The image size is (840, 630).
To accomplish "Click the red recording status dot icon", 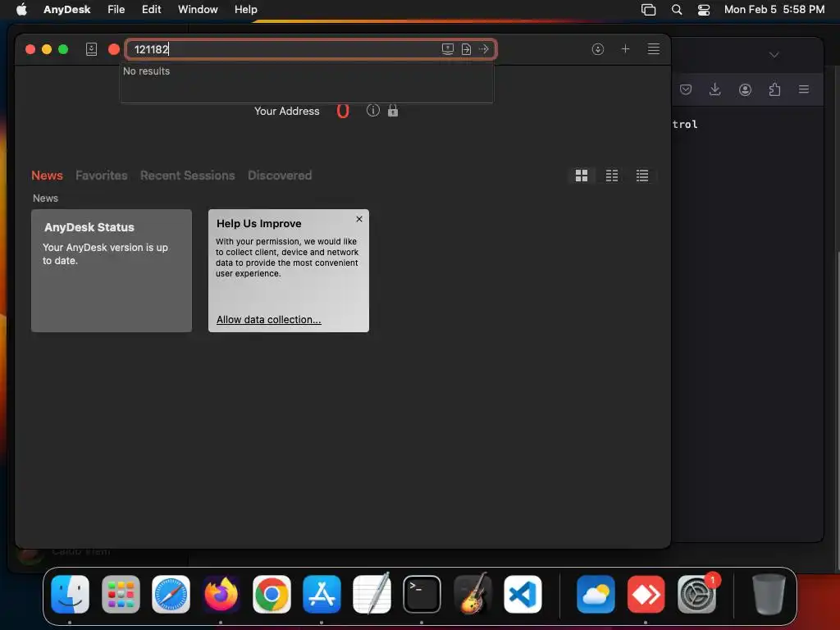I will click(113, 49).
